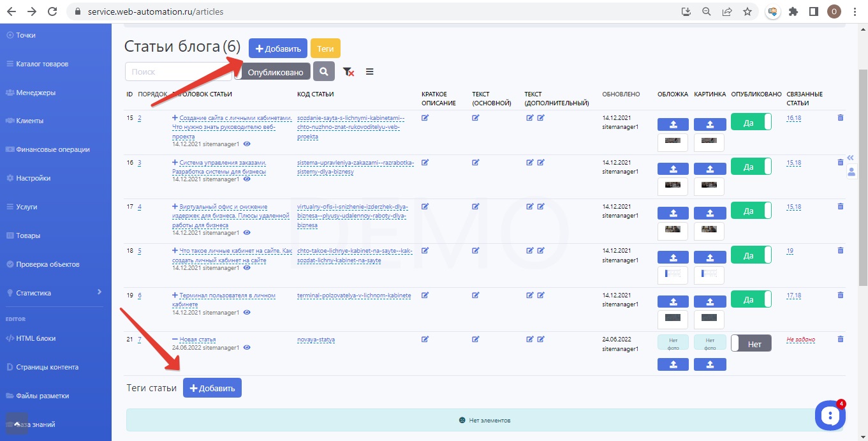868x441 pixels.
Task: Upload cover image for article 17
Action: pos(673,213)
